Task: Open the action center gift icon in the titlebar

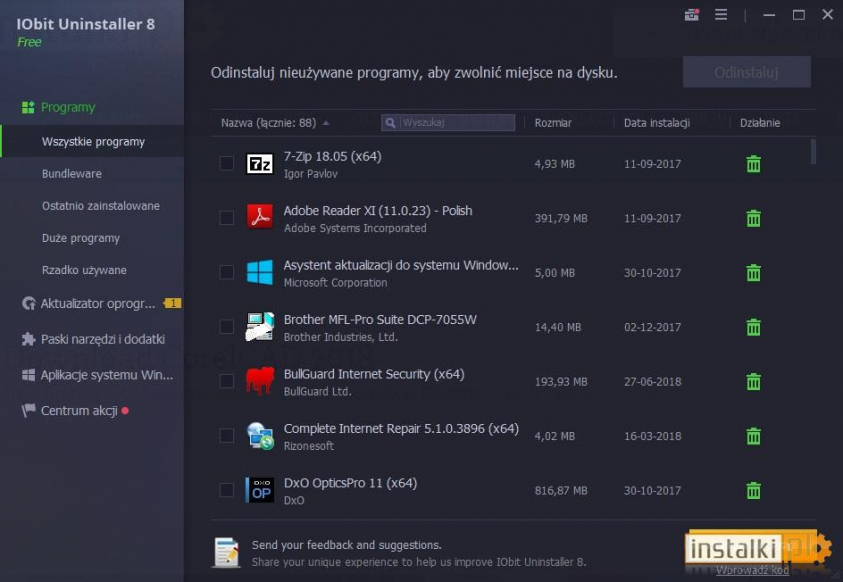Action: click(691, 15)
